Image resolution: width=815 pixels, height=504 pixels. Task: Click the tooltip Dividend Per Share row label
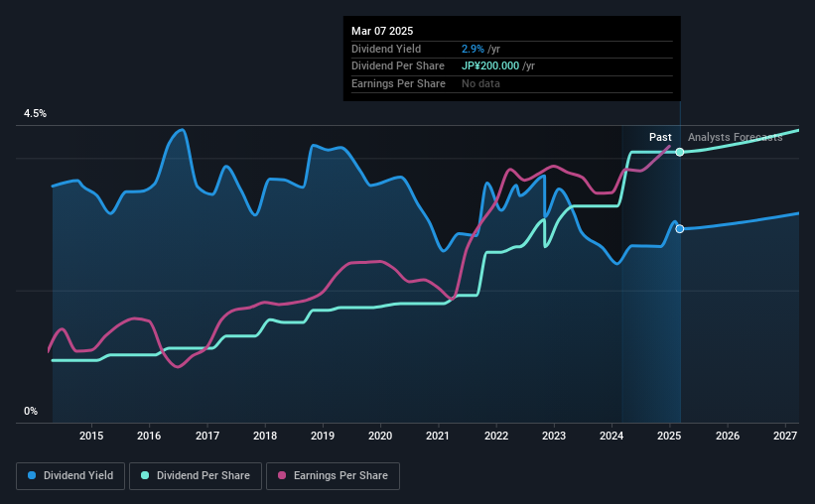[x=398, y=66]
